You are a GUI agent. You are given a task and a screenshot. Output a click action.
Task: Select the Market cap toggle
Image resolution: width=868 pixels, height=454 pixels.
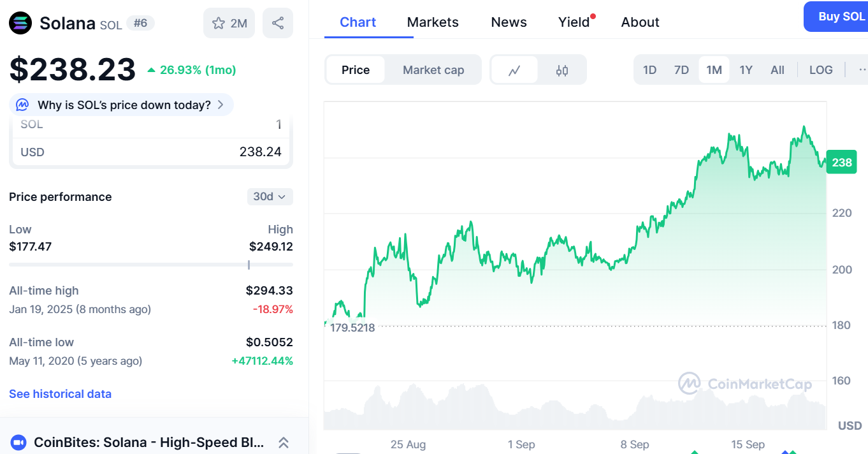pos(433,70)
